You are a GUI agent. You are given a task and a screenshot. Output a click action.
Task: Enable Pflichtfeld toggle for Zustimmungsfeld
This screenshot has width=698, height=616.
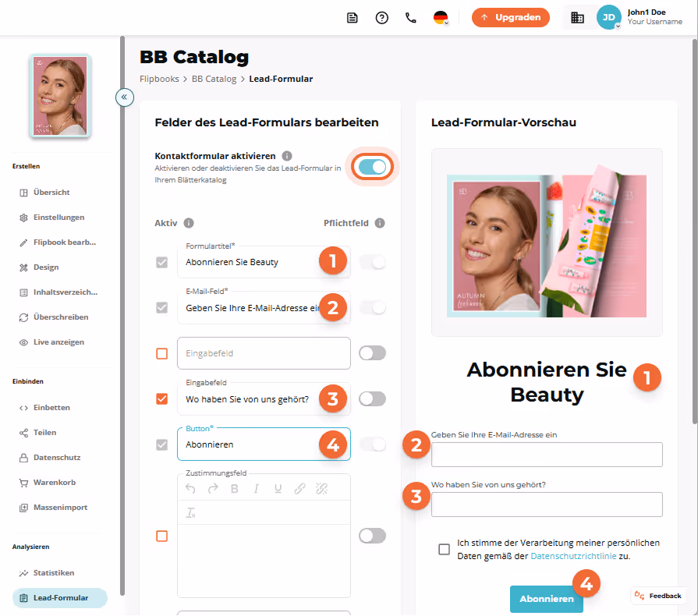coord(372,536)
